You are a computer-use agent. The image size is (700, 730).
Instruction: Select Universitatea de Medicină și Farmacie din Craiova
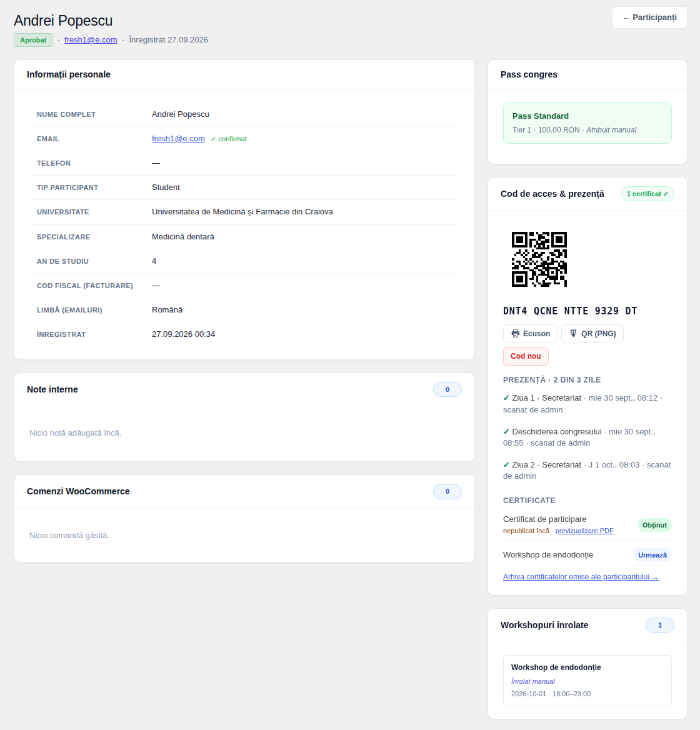(x=242, y=212)
